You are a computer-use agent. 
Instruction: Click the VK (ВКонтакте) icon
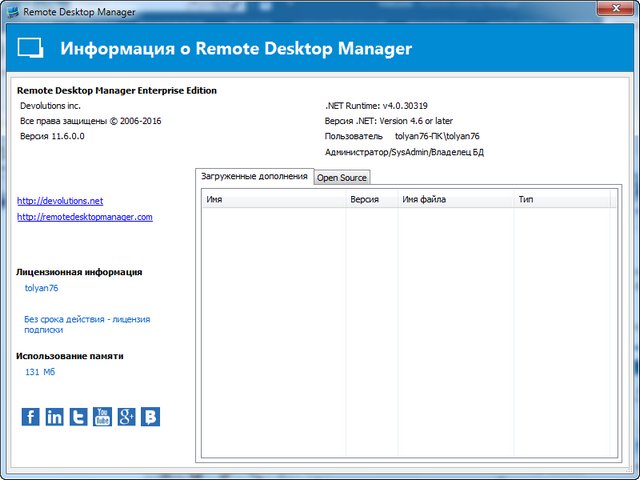(150, 417)
